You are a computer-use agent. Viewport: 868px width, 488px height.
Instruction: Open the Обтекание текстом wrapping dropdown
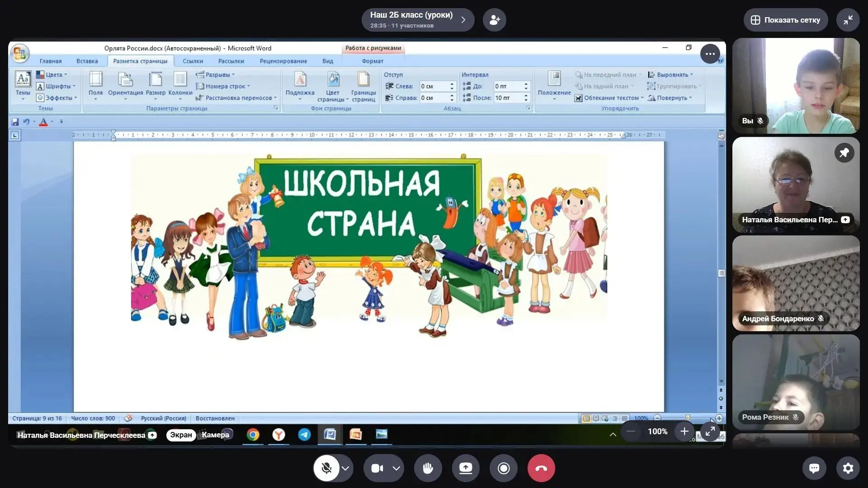tap(609, 98)
